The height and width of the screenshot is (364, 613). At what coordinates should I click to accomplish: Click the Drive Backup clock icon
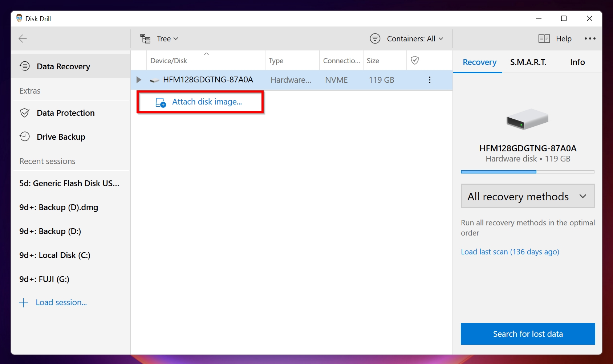click(25, 136)
